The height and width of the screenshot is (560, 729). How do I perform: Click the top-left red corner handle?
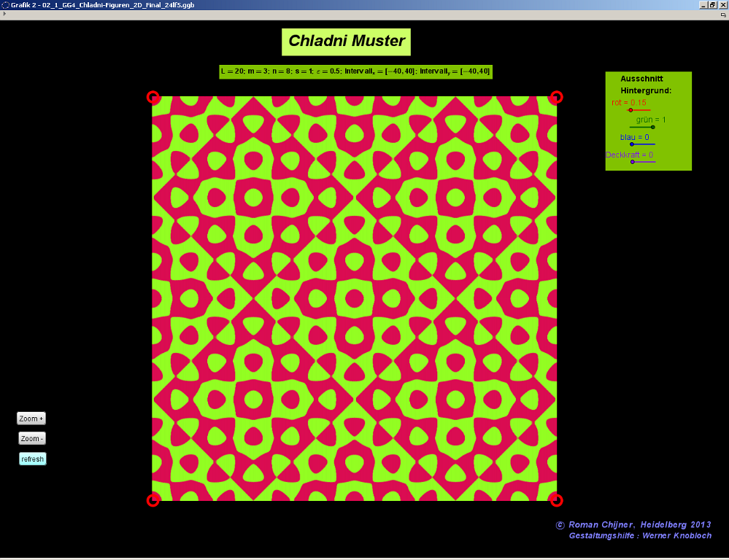153,97
